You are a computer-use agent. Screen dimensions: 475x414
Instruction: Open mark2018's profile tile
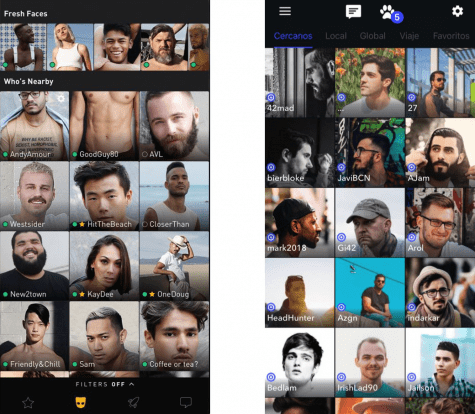pos(300,222)
